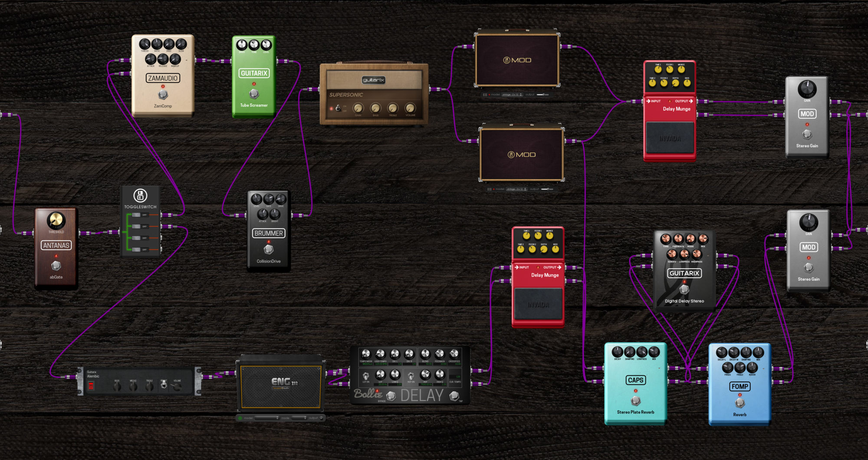The height and width of the screenshot is (460, 868).
Task: Flip the first OFF switch on Toggleswitch
Action: (140, 215)
